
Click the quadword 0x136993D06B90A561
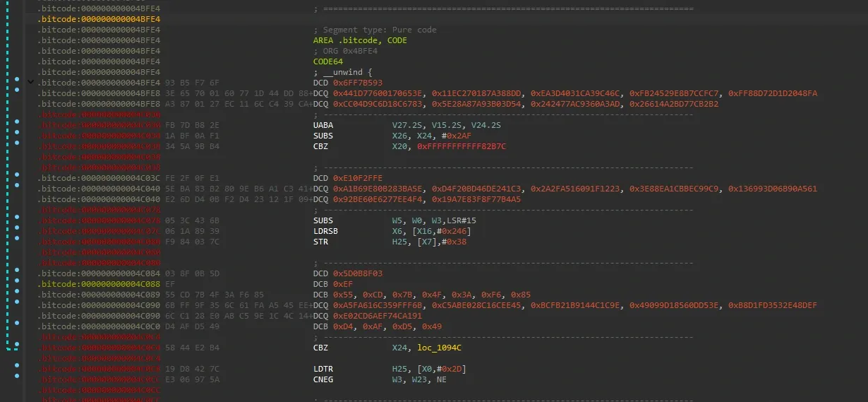point(773,189)
